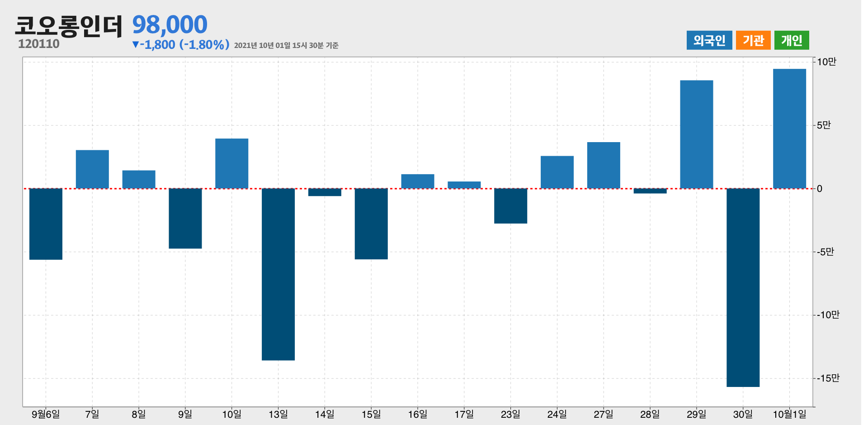This screenshot has width=868, height=425.
Task: Click the 23일 negative bar
Action: coord(511,206)
